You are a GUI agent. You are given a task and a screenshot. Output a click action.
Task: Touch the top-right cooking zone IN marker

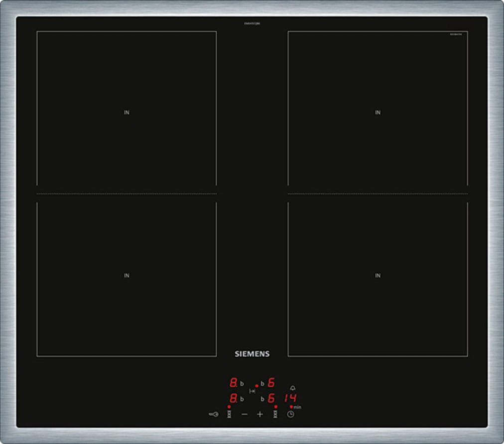pos(378,113)
